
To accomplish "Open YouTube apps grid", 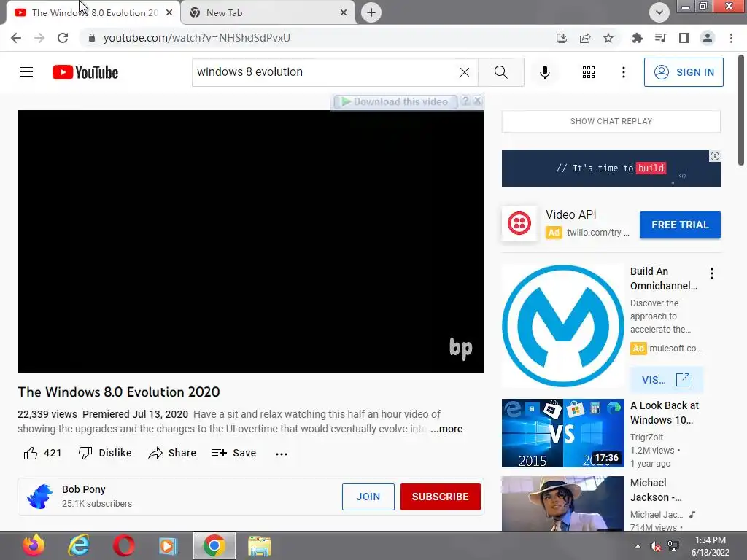I will coord(589,72).
